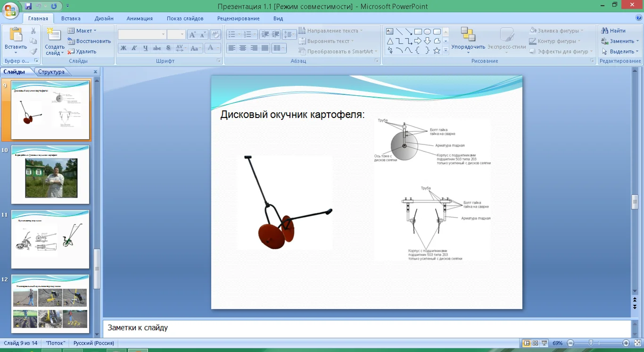644x352 pixels.
Task: Switch to slide sorter view icon
Action: 536,343
